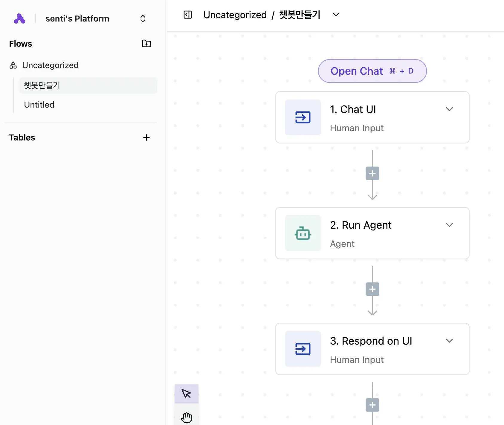Select the Chat UI node's Human Input icon
Viewport: 504px width, 425px height.
[x=303, y=117]
